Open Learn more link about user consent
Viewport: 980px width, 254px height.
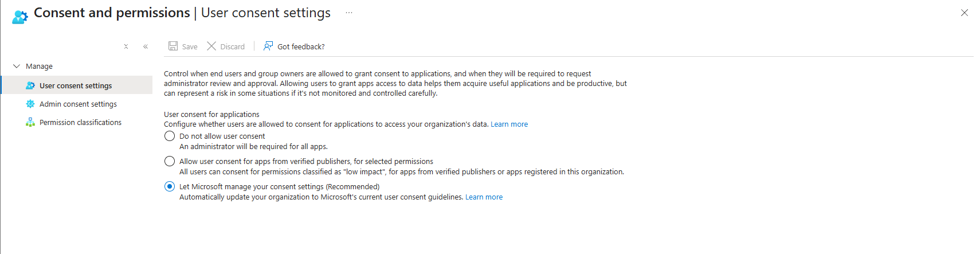click(x=509, y=124)
